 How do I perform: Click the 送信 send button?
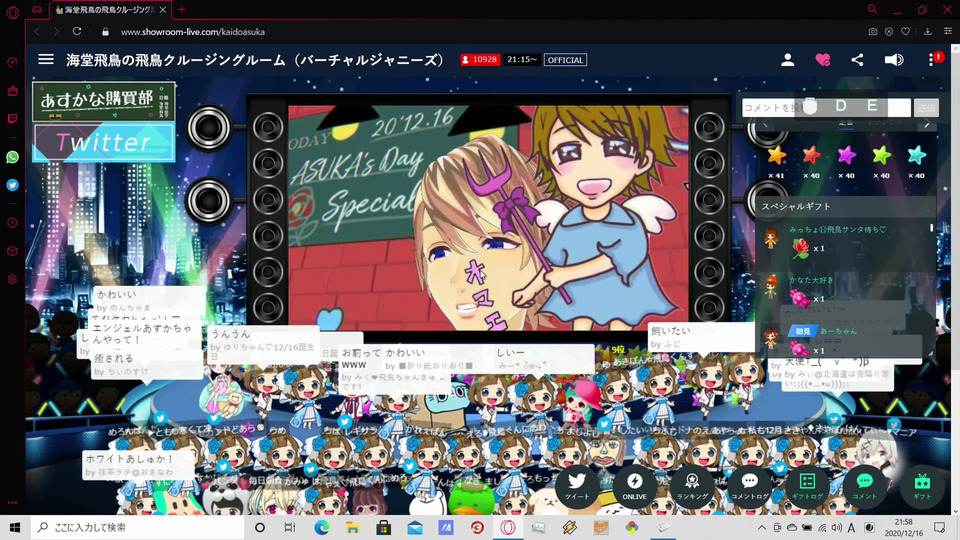(926, 108)
